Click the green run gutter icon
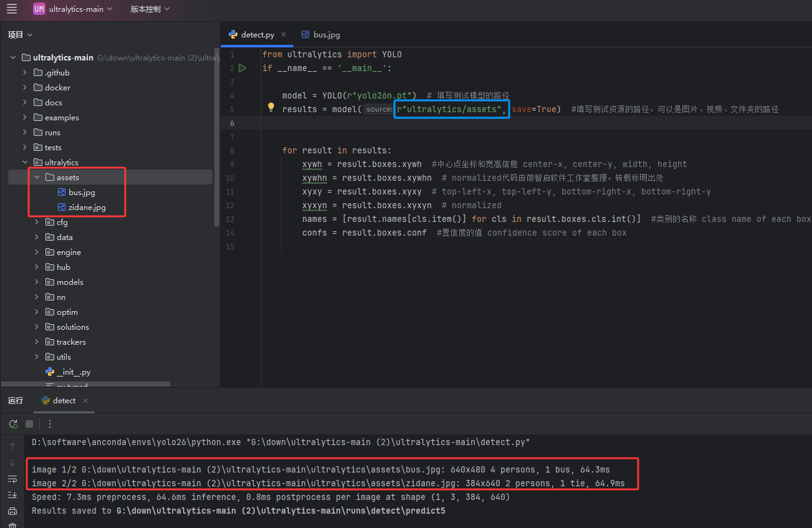 click(x=242, y=68)
